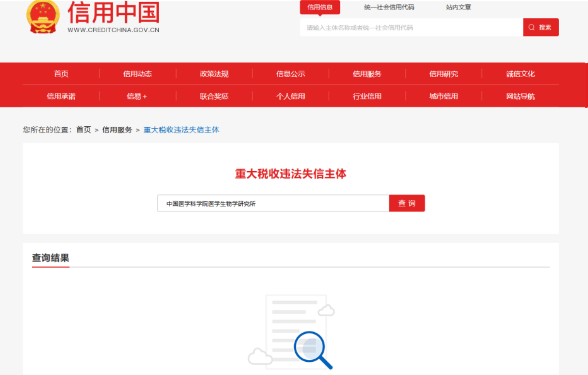588x375 pixels.
Task: Open the 信用承诺 menu item
Action: pos(61,96)
